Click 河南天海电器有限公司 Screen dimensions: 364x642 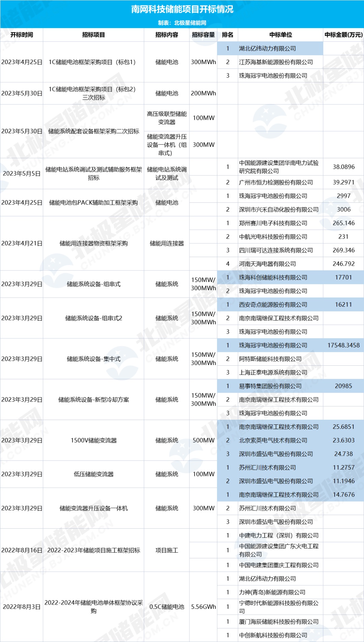tap(267, 264)
